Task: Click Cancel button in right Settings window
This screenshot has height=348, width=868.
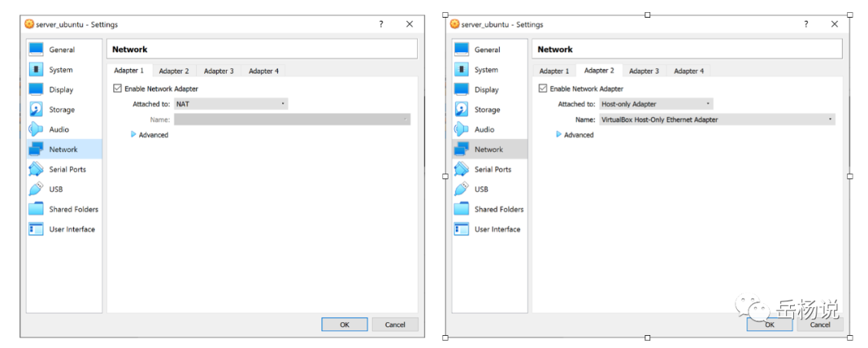Action: pyautogui.click(x=821, y=325)
